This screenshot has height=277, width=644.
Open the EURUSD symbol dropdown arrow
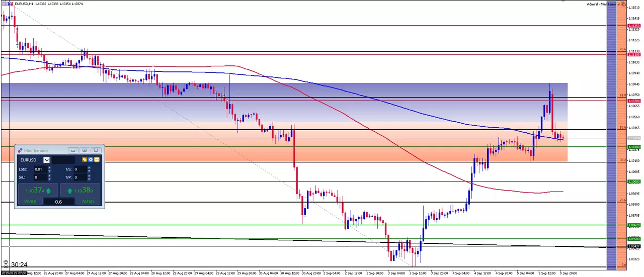tap(46, 160)
